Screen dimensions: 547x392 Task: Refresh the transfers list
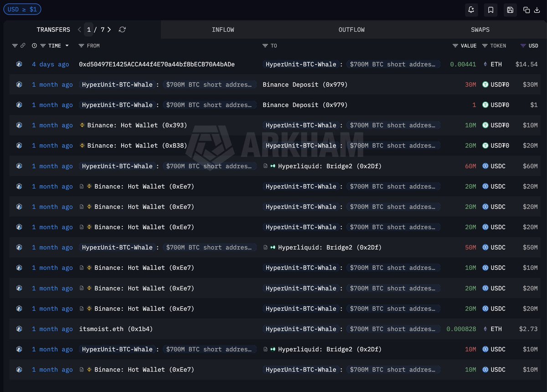122,30
